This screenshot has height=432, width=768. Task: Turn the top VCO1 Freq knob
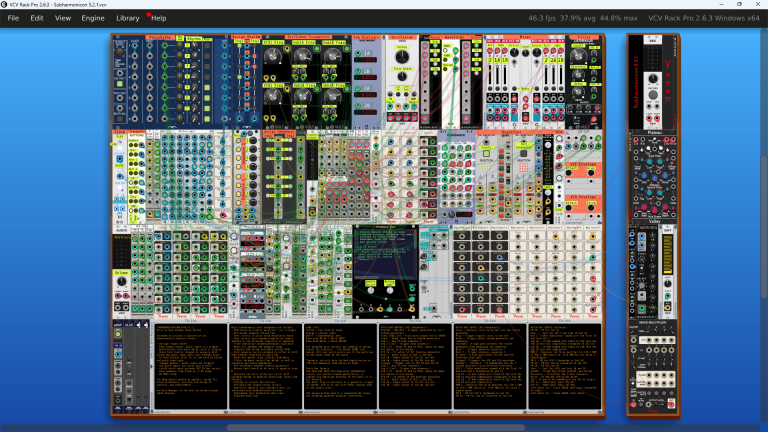coord(272,56)
